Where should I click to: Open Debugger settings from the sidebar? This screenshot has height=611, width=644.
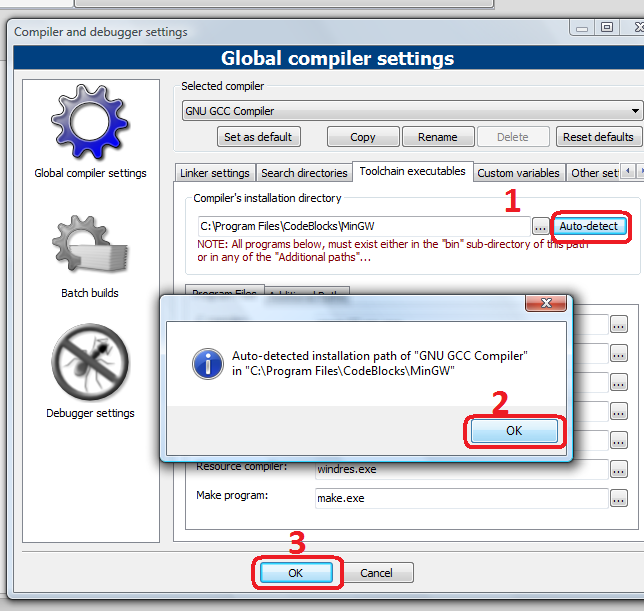(90, 367)
